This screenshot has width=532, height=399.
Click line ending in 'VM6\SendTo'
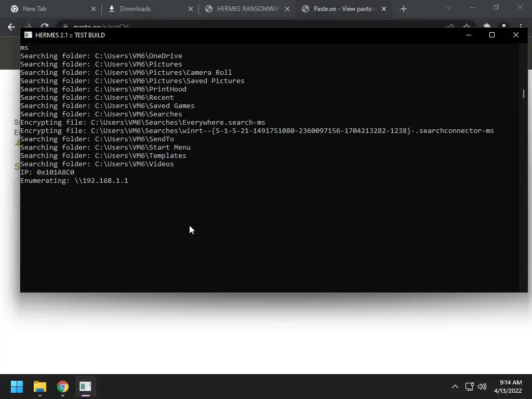point(97,139)
